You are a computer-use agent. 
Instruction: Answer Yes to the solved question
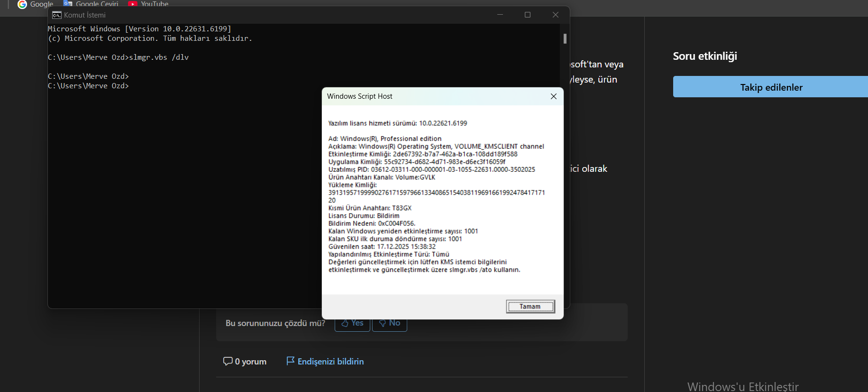click(352, 323)
